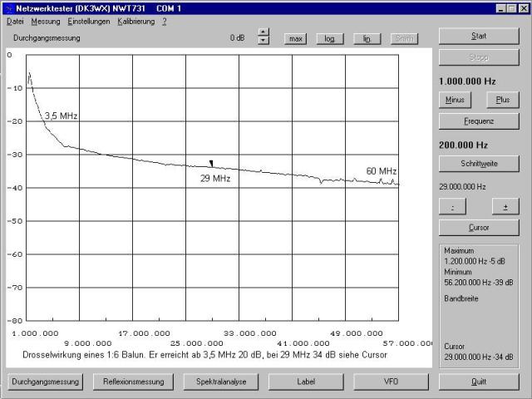
Task: Click the Drosselwirkung caption text under plot
Action: click(x=204, y=355)
